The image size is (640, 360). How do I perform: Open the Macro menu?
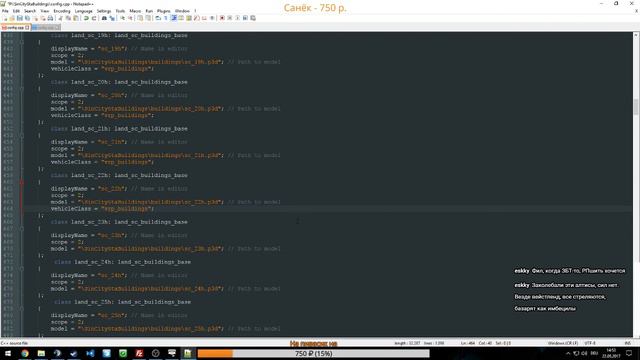pos(135,11)
